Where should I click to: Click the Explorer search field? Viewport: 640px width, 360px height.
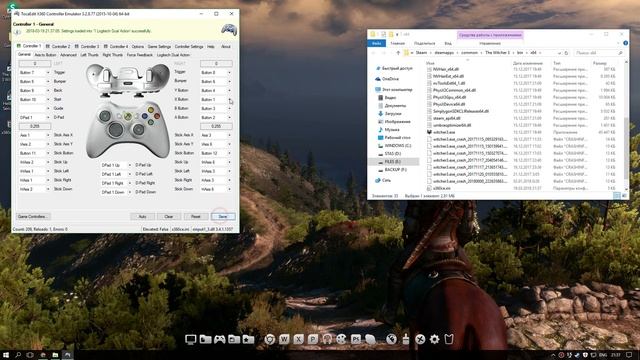pyautogui.click(x=599, y=53)
